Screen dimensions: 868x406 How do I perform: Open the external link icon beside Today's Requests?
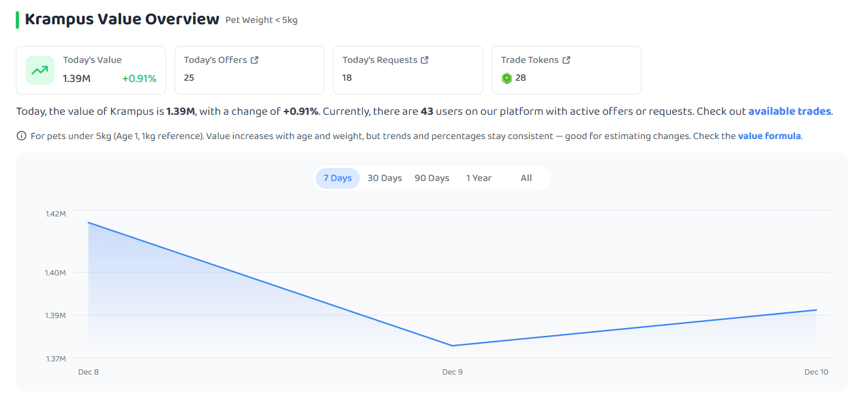425,60
